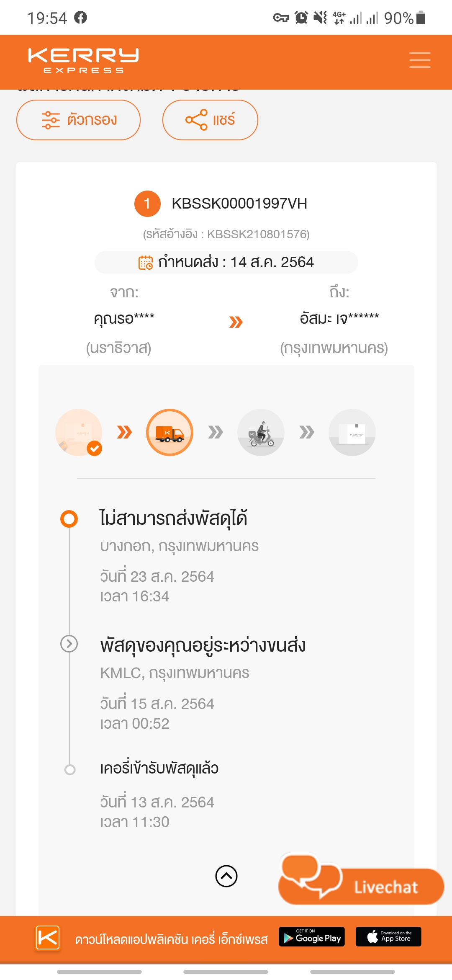The width and height of the screenshot is (452, 980).
Task: Click the picked-up parcel status icon
Action: [79, 432]
